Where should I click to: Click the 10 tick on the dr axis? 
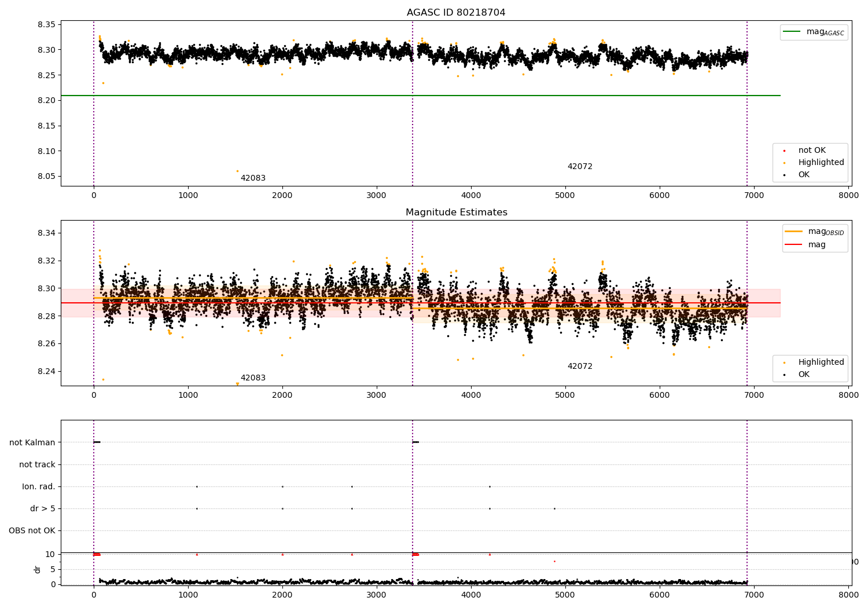[x=50, y=555]
